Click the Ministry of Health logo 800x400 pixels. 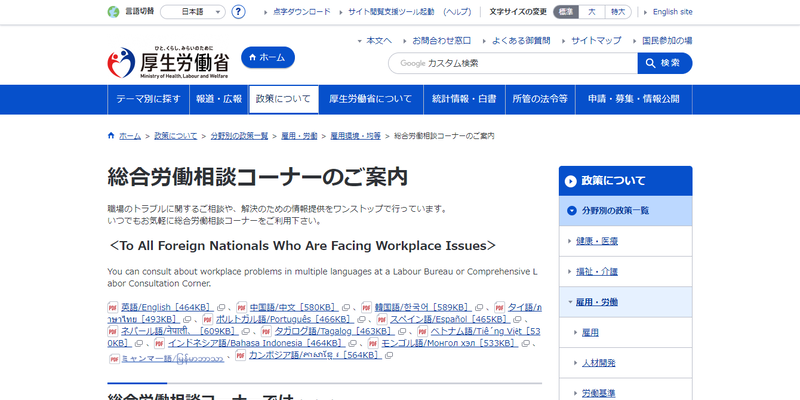pos(167,62)
